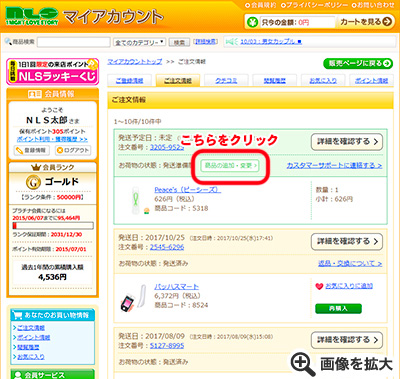Click the person icon in 会員サービス header
The width and height of the screenshot is (400, 379).
17,375
